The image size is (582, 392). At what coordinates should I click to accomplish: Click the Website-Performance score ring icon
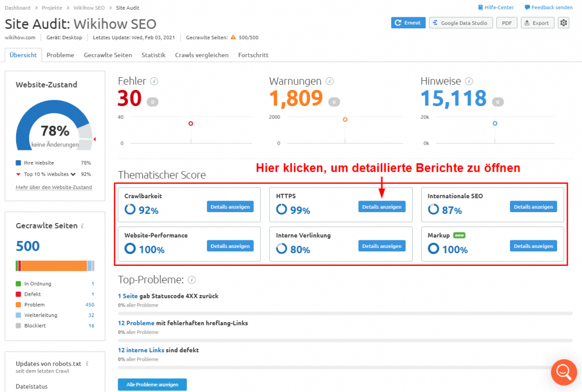(x=130, y=248)
